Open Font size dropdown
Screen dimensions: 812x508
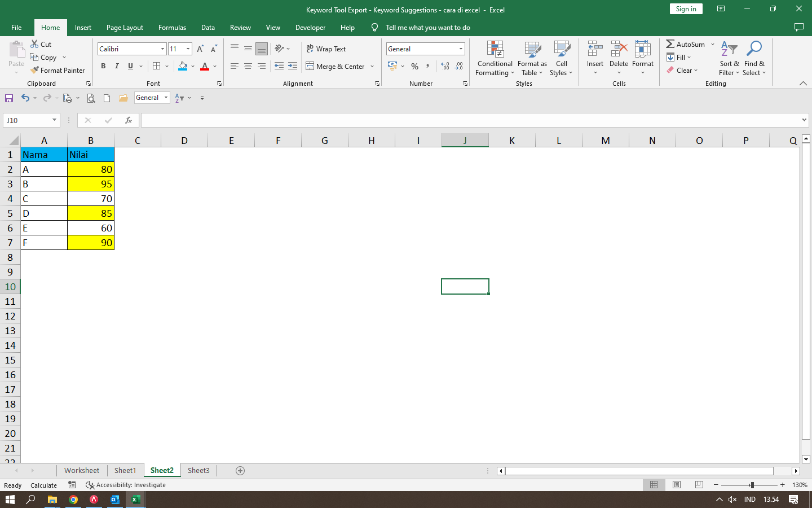click(x=188, y=49)
